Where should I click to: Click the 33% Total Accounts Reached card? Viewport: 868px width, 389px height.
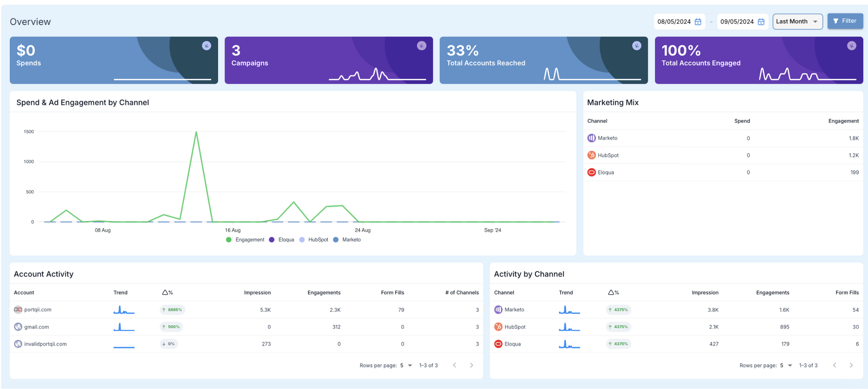click(x=544, y=60)
